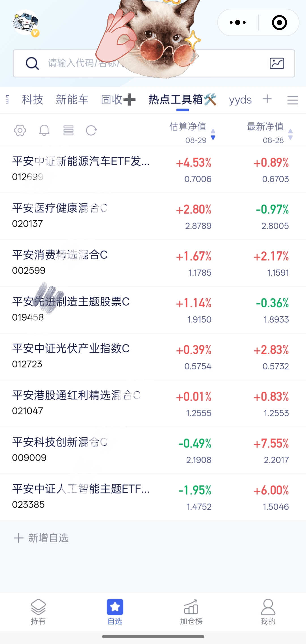Open the settings gear icon

click(x=20, y=130)
